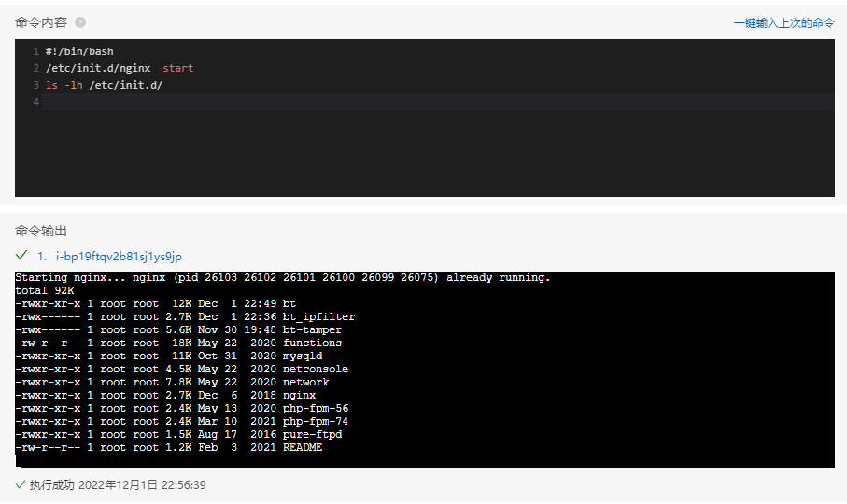This screenshot has height=504, width=847.
Task: Click the 'Starting nginx...' output line
Action: [283, 277]
